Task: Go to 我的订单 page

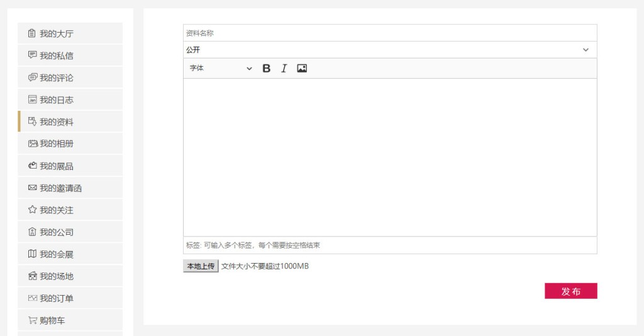Action: (x=70, y=298)
